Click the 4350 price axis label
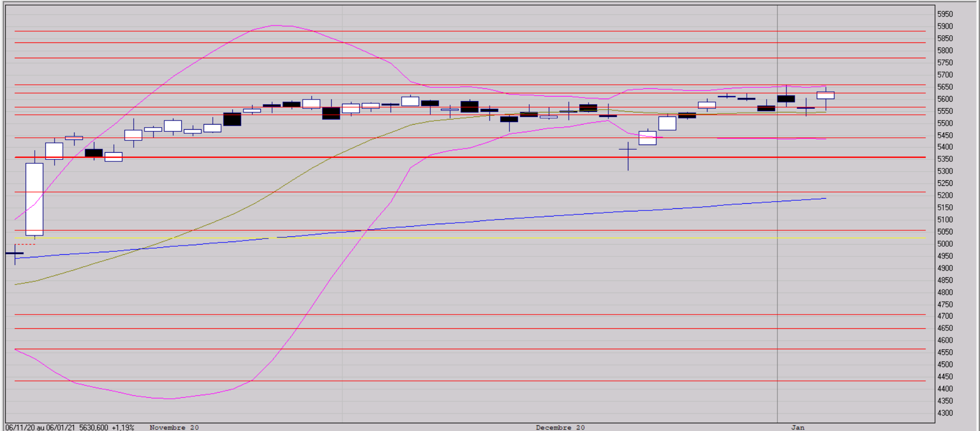 pyautogui.click(x=945, y=401)
